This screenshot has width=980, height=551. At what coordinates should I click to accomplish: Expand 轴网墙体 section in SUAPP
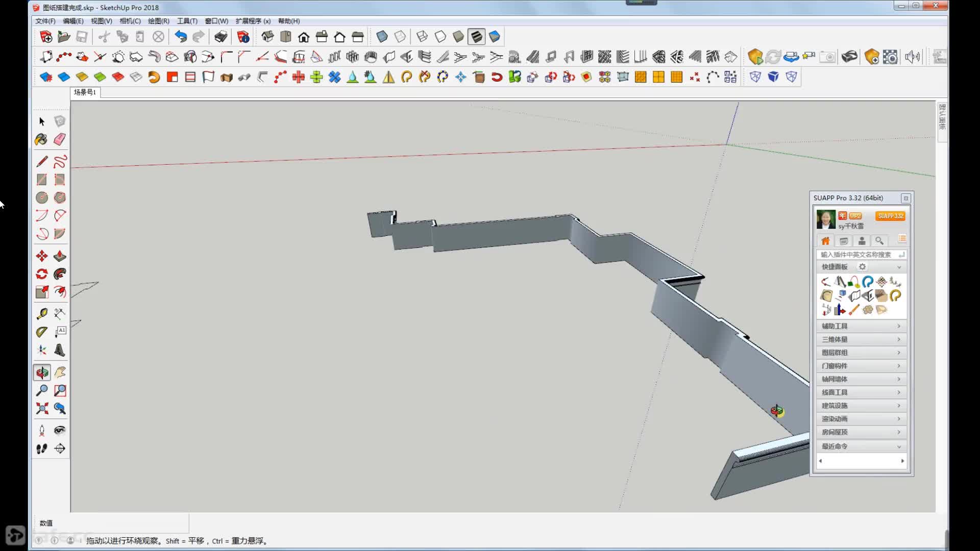861,379
